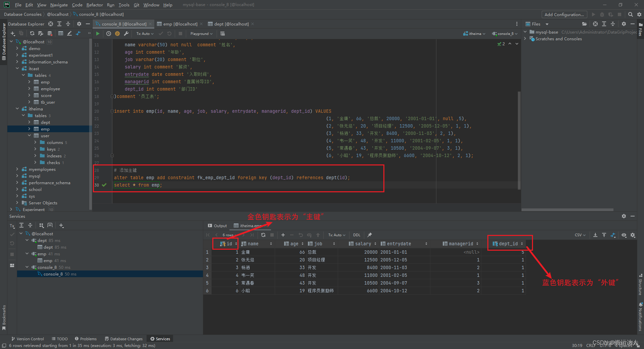
Task: Open new service plus icon in Services toolbar
Action: (61, 226)
